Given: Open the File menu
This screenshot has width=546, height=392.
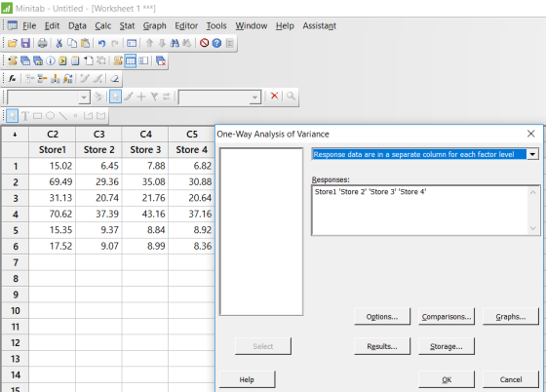Looking at the screenshot, I should pyautogui.click(x=29, y=25).
